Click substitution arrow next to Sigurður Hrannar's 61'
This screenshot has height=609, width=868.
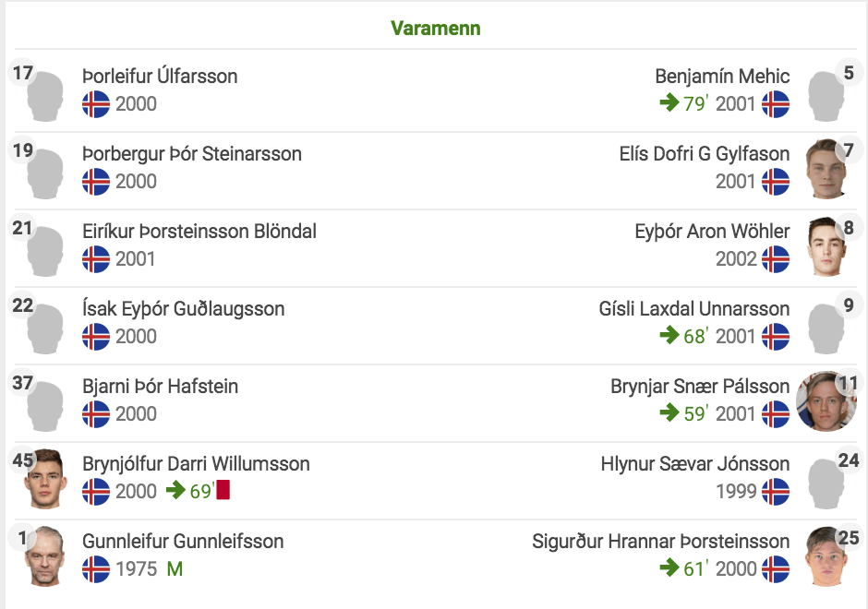click(x=669, y=567)
